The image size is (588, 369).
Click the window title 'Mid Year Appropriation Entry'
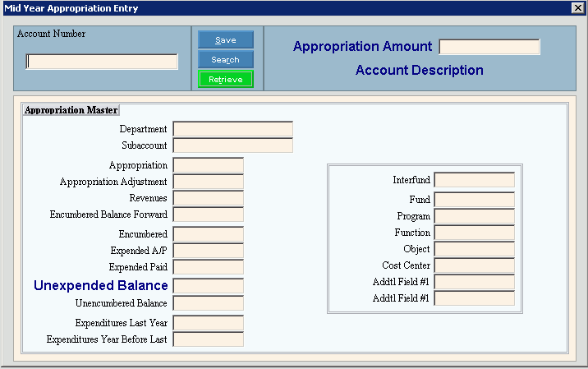pos(71,8)
